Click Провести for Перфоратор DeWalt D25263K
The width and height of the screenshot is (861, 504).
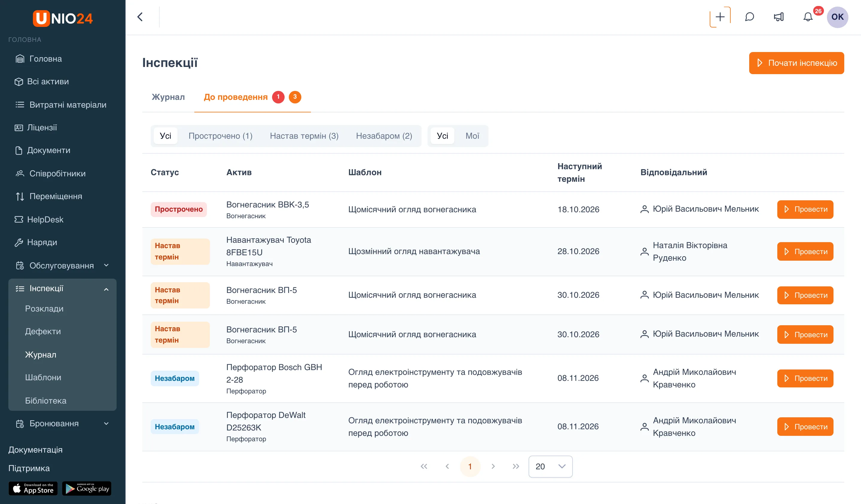click(805, 427)
